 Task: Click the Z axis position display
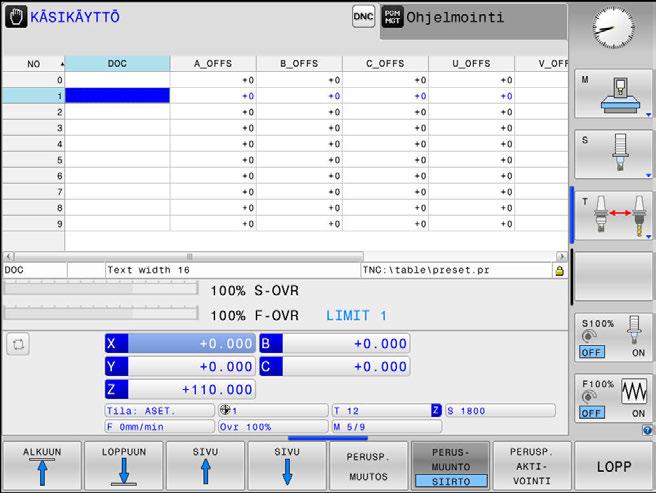point(180,390)
